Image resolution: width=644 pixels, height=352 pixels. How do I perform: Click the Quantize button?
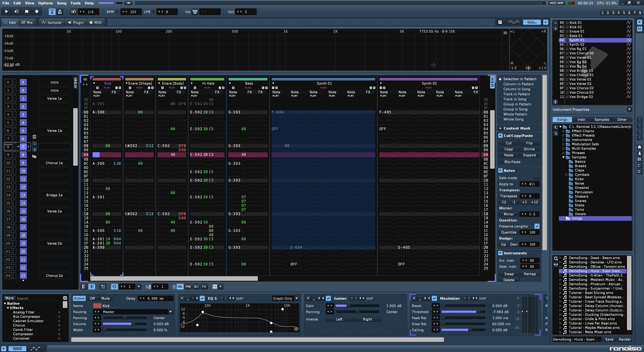coord(508,232)
